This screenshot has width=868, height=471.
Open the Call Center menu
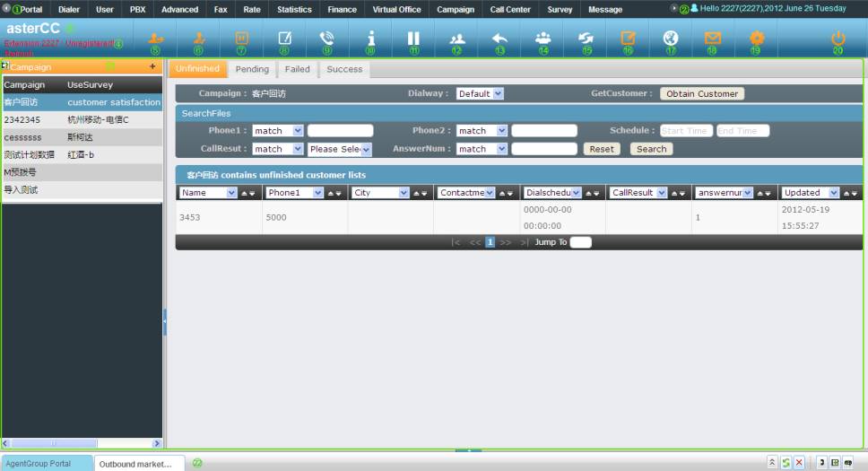(510, 10)
